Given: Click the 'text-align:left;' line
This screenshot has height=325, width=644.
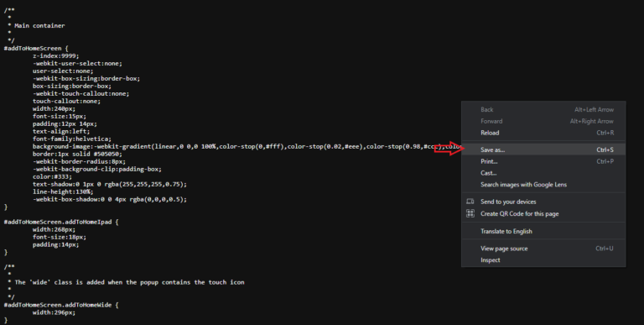Looking at the screenshot, I should [61, 131].
